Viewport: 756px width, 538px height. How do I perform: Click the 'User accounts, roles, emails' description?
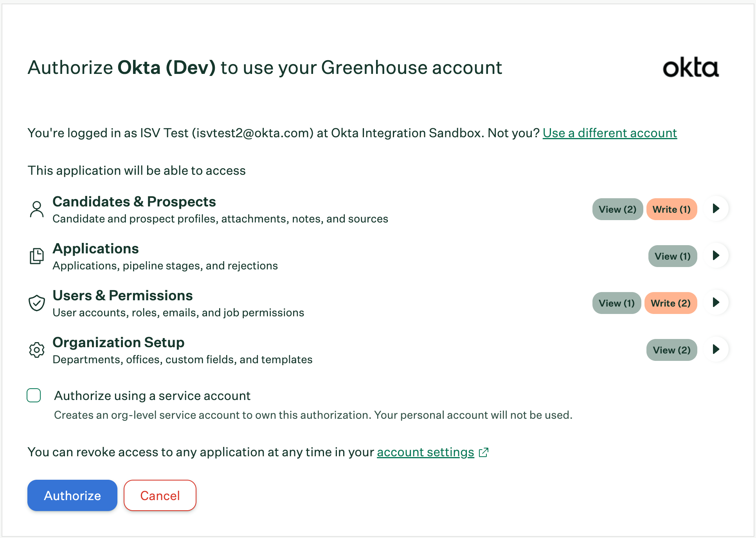pos(178,312)
